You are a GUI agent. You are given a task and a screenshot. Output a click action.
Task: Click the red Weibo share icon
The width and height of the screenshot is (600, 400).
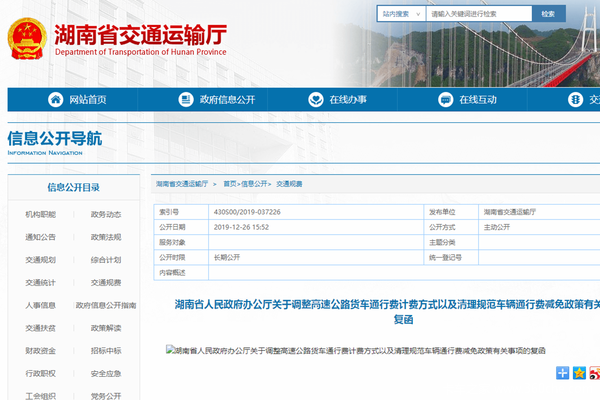[x=594, y=373]
